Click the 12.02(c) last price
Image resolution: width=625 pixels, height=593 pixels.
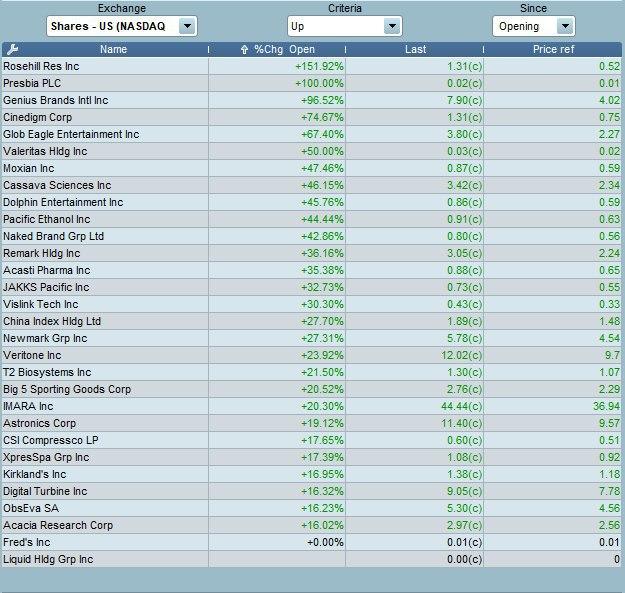point(462,355)
